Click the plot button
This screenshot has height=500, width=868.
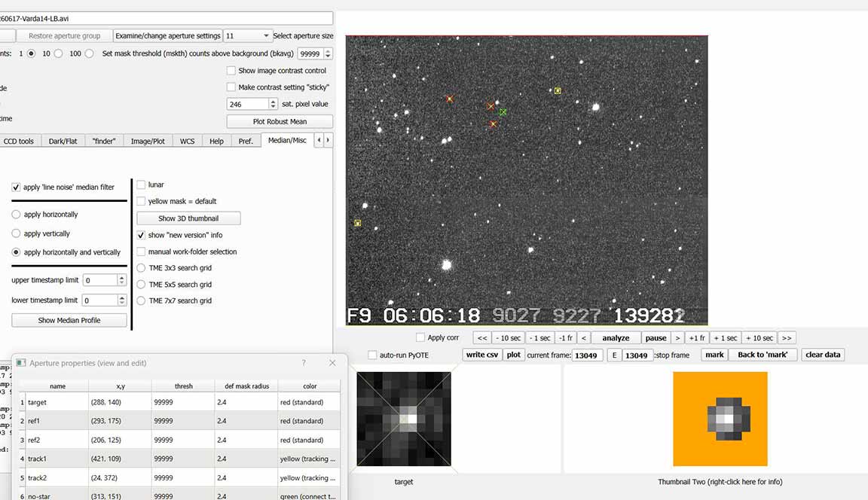513,355
